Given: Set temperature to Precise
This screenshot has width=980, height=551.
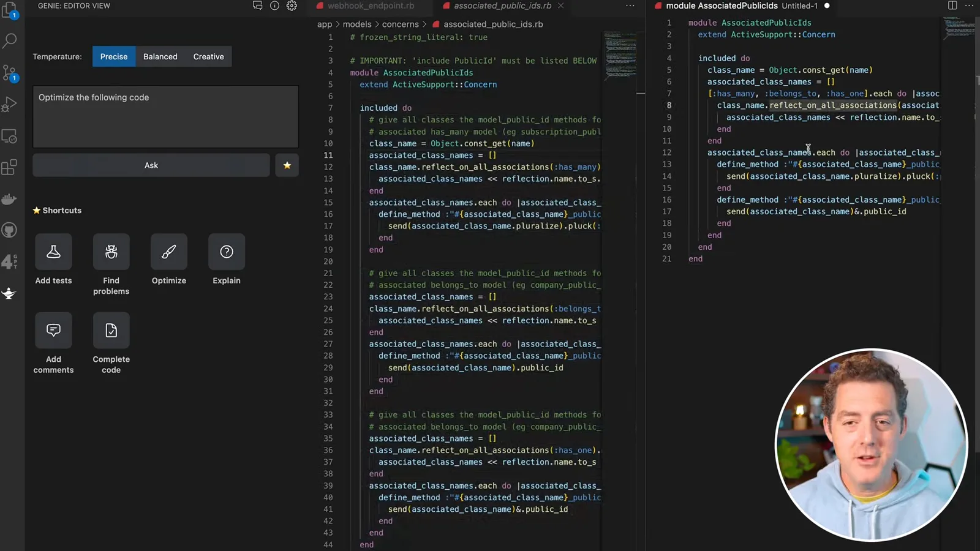Looking at the screenshot, I should pyautogui.click(x=114, y=56).
